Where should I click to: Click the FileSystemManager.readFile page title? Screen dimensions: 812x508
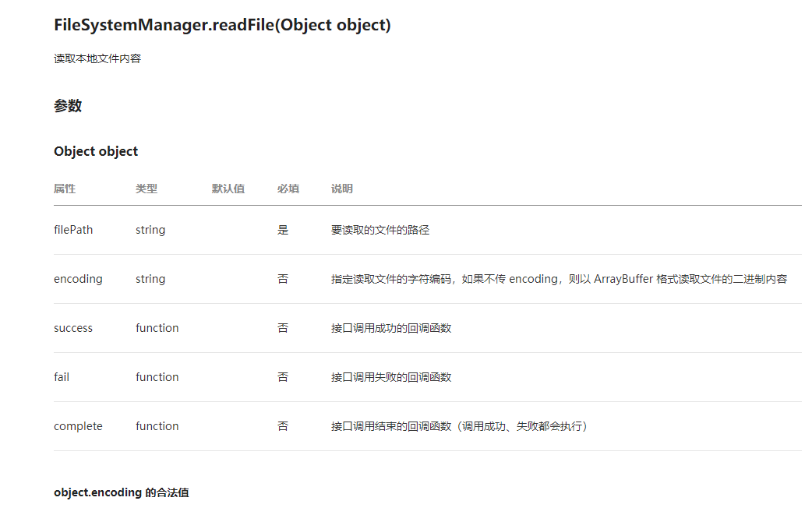pos(222,25)
